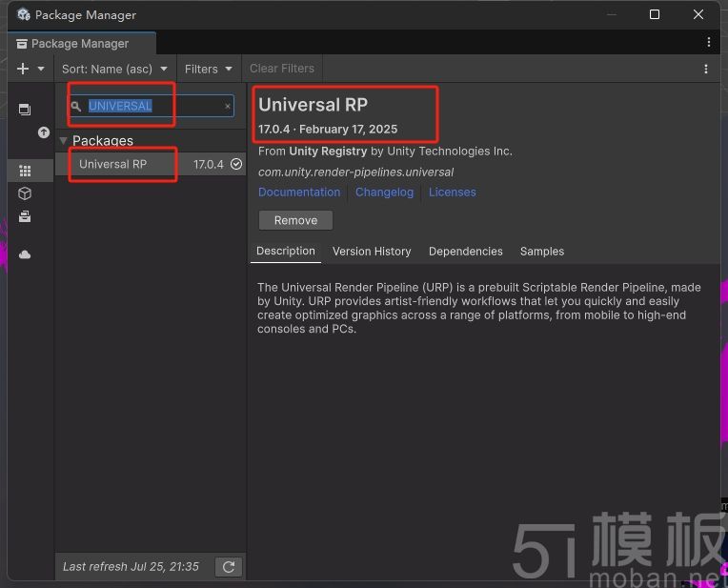Select the Services cloud icon

tap(25, 254)
